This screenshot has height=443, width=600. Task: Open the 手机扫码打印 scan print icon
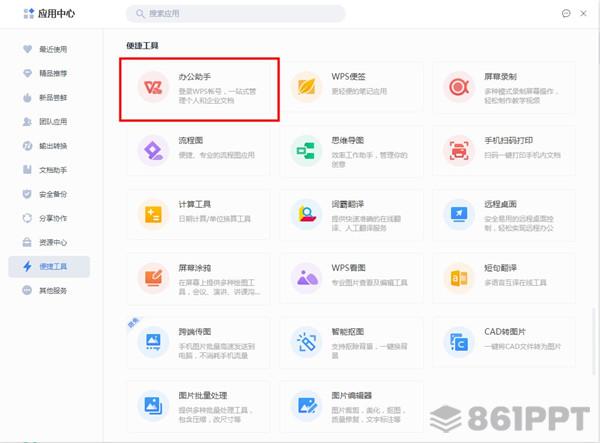pyautogui.click(x=459, y=150)
